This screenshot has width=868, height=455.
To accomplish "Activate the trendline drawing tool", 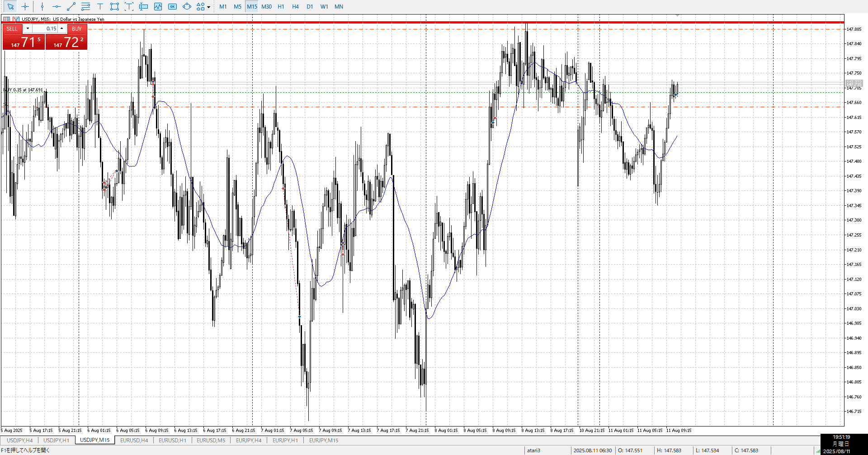I will [x=71, y=7].
